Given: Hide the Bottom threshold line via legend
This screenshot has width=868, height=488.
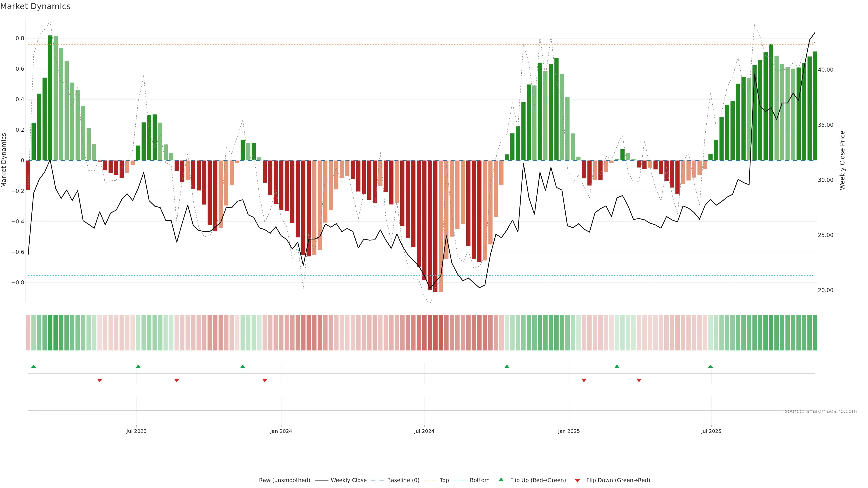Looking at the screenshot, I should (x=479, y=480).
